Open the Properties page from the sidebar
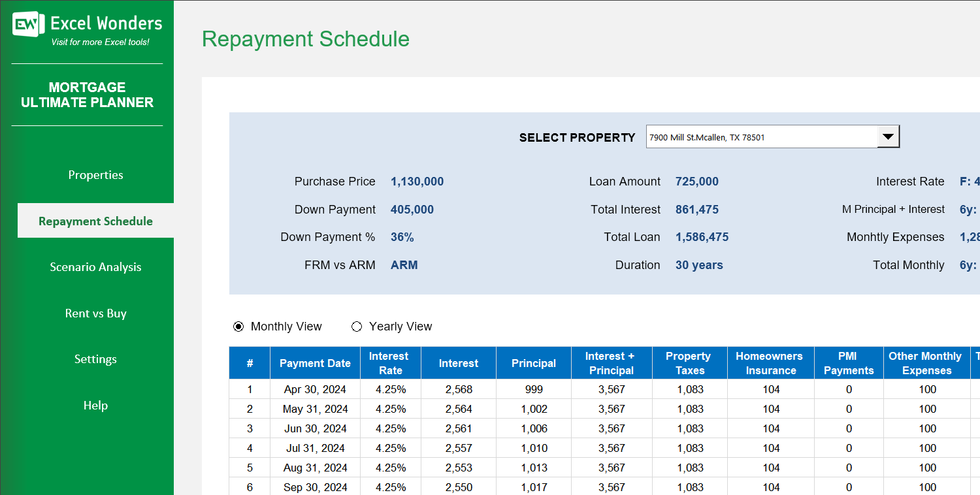 [x=95, y=174]
